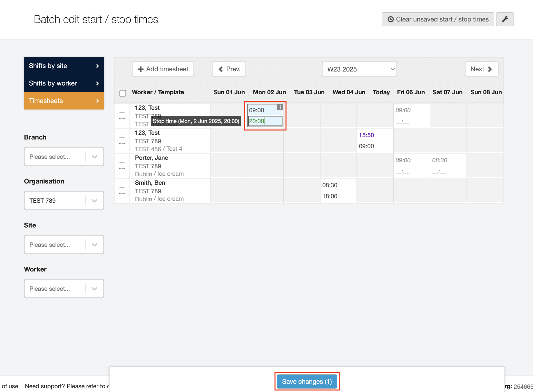
Task: Open the W23 2025 week dropdown
Action: pyautogui.click(x=359, y=69)
